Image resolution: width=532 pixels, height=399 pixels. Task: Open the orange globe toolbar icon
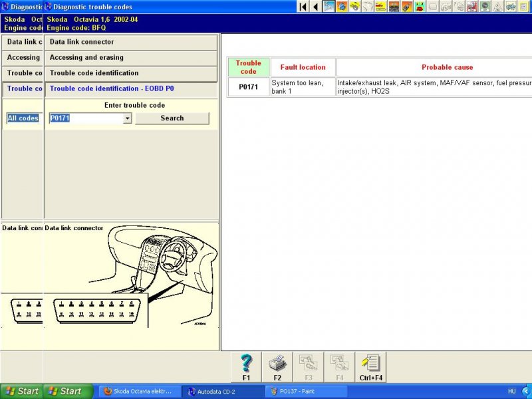(342, 7)
